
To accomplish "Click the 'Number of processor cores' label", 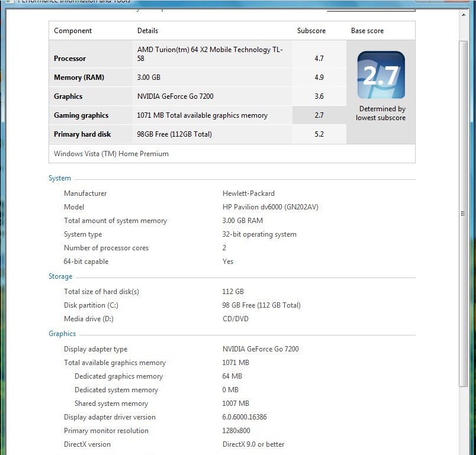I will (x=106, y=248).
